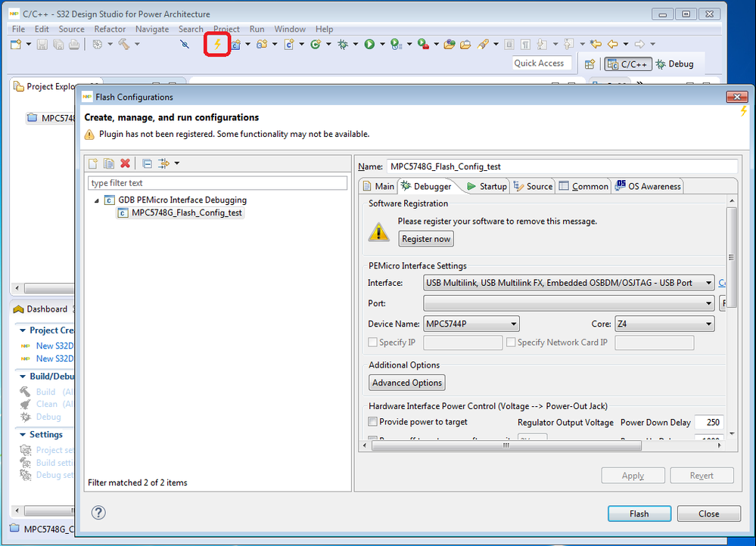756x546 pixels.
Task: Click the Skip breakpoints icon in toolbar
Action: click(185, 45)
